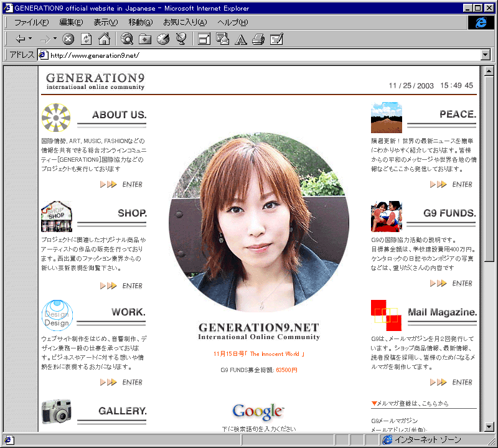Click ENTER under the ABOUT US section
Image resolution: width=498 pixels, height=448 pixels.
pyautogui.click(x=121, y=184)
